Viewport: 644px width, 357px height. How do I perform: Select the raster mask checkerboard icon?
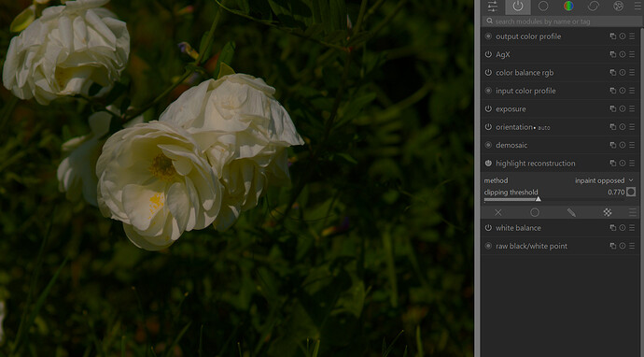(x=608, y=212)
